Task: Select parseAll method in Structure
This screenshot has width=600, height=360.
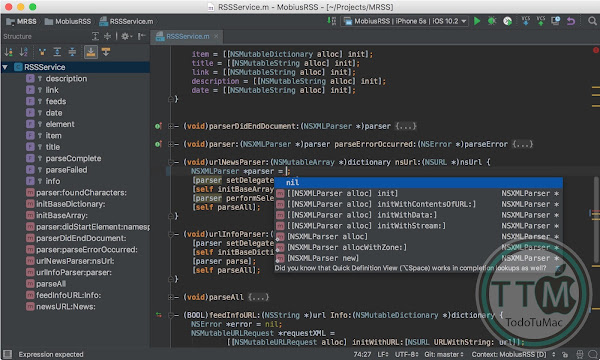Action: tap(51, 284)
